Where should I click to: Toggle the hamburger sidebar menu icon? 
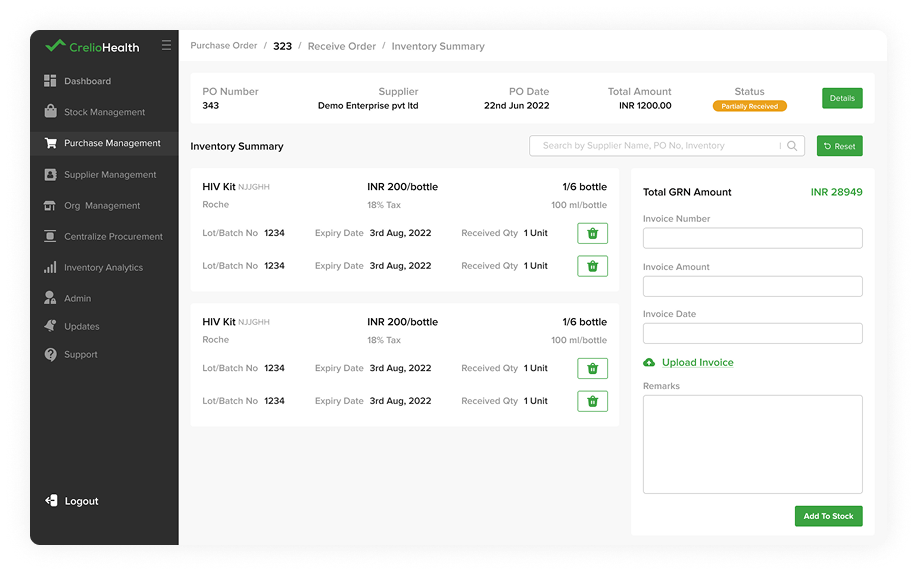(x=167, y=46)
